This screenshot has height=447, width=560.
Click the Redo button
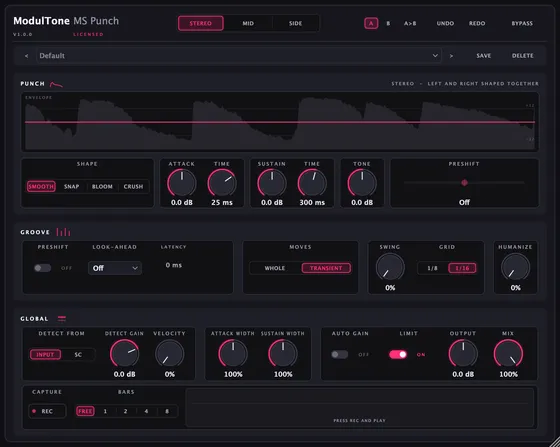tap(477, 23)
